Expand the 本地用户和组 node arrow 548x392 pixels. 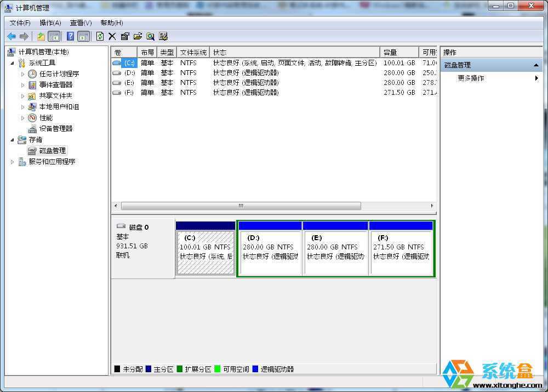tap(22, 107)
